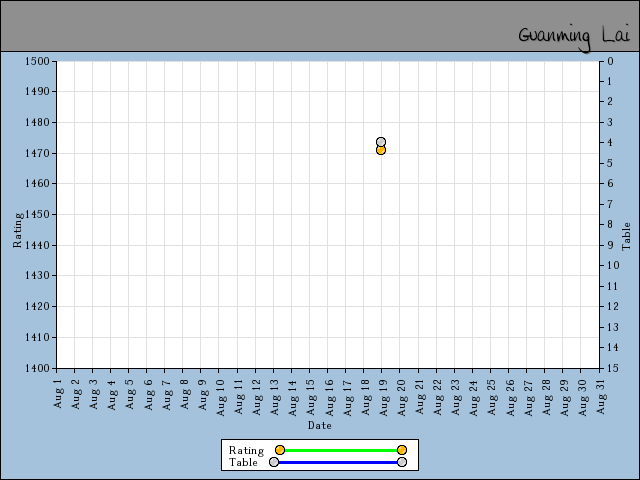Screen dimensions: 640x480
Task: Click the blue Table legend line
Action: [x=338, y=462]
